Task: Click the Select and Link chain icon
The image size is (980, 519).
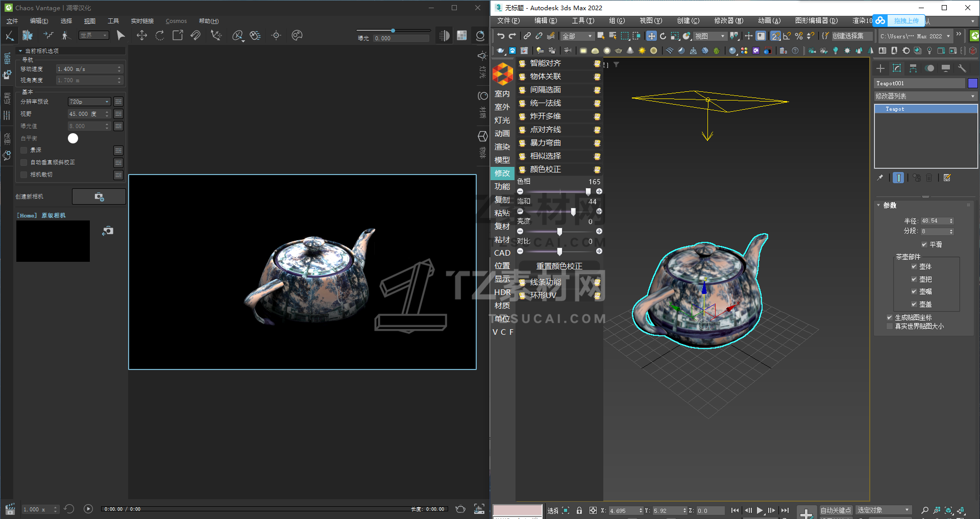Action: coord(527,36)
